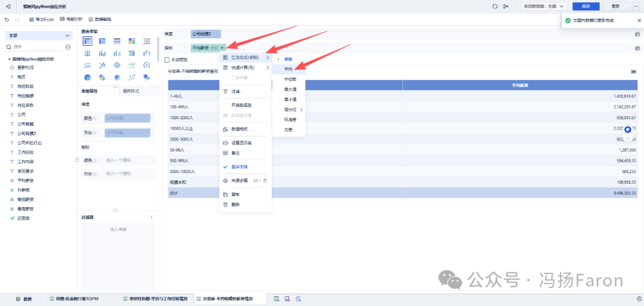Click the icon at right of 指标 row

tap(637, 48)
